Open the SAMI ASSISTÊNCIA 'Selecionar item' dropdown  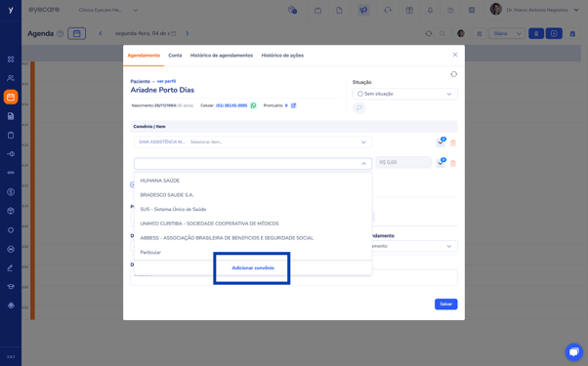tap(253, 142)
